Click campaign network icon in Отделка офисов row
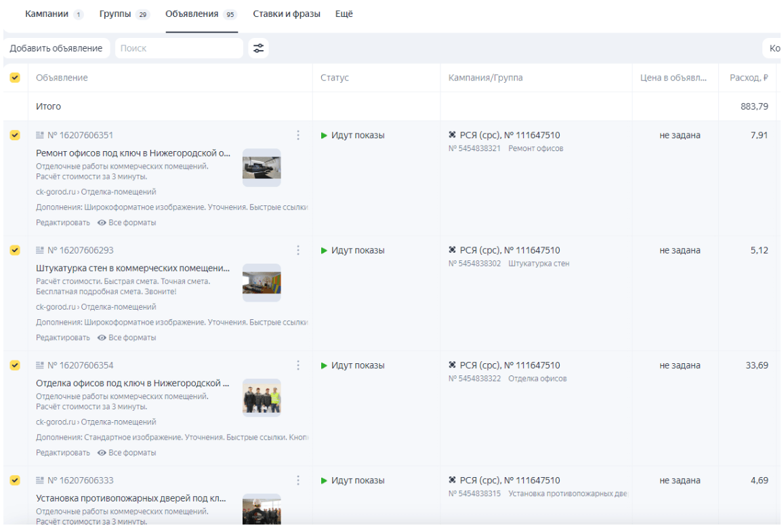This screenshot has width=784, height=532. tap(452, 365)
